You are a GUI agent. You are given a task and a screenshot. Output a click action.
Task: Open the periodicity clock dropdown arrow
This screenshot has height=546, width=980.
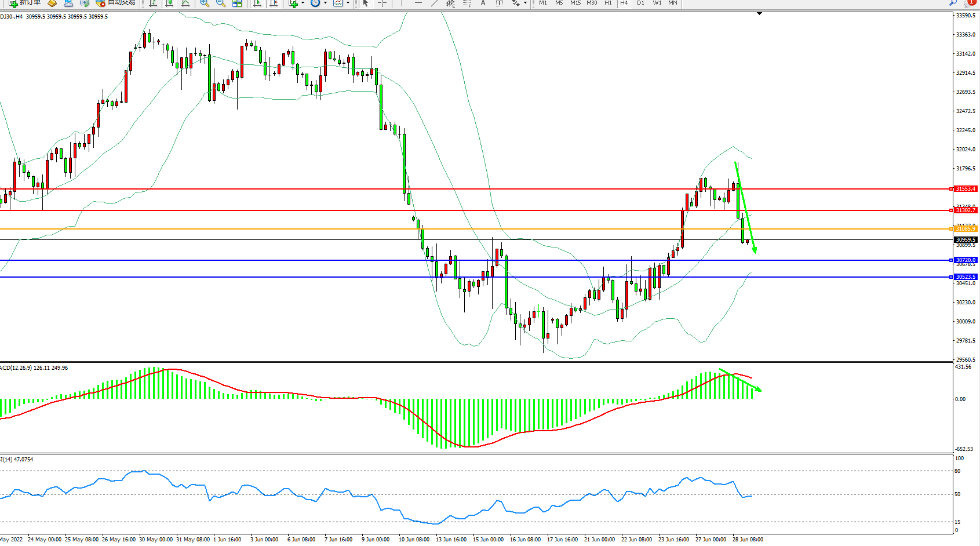(325, 3)
